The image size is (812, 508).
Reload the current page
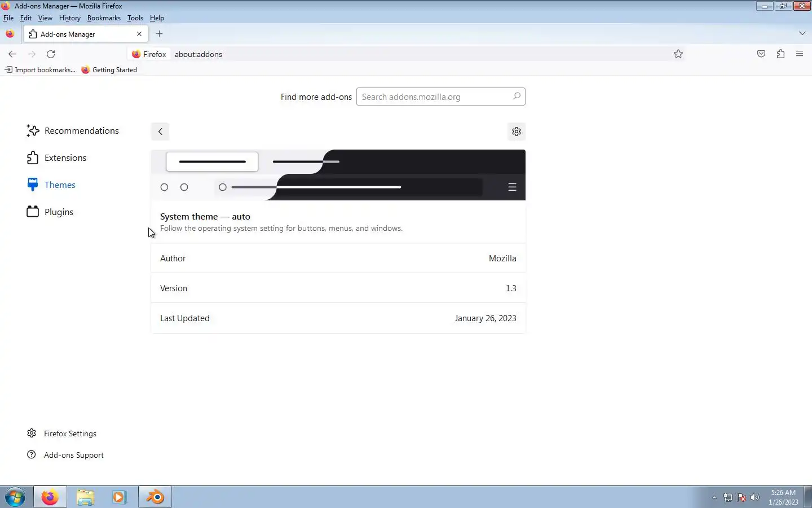click(51, 54)
